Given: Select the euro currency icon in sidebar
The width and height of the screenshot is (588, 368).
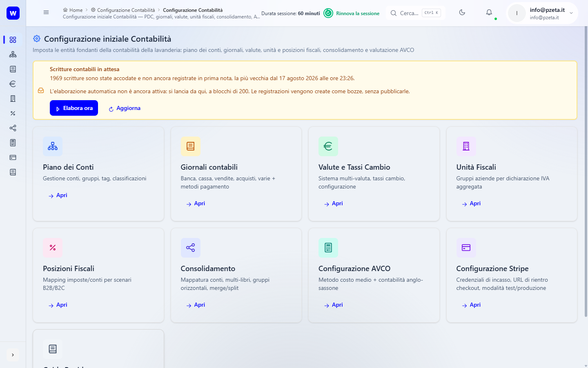Looking at the screenshot, I should (x=13, y=84).
